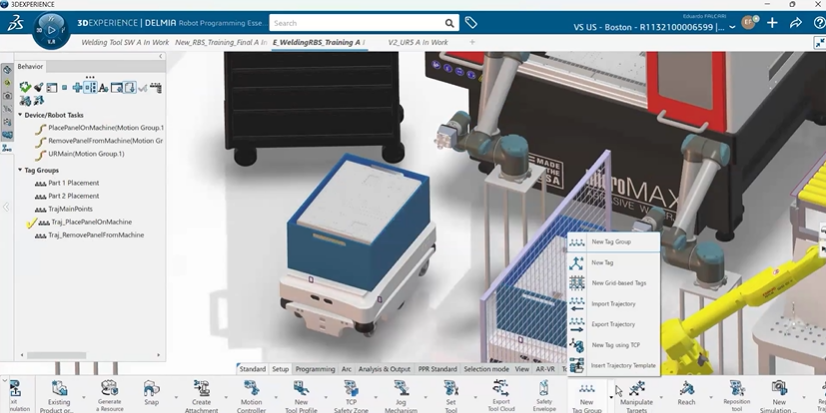
Task: Open the Snap dropdown arrow
Action: (x=175, y=398)
